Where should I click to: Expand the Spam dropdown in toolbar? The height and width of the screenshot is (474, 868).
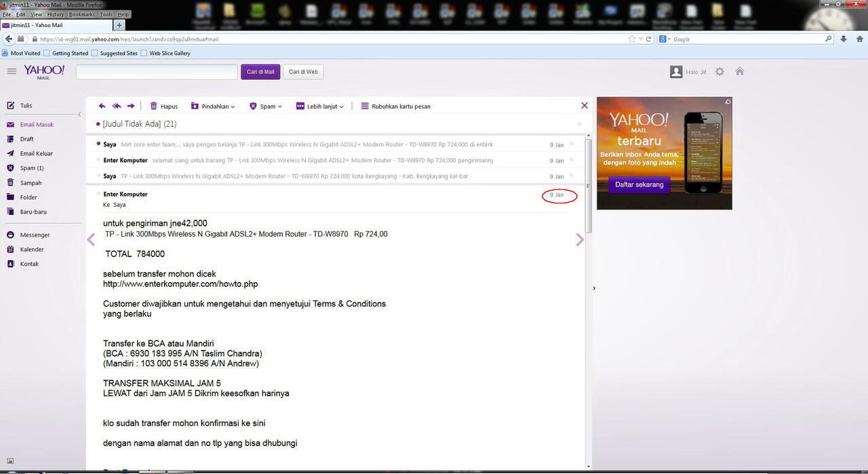266,106
